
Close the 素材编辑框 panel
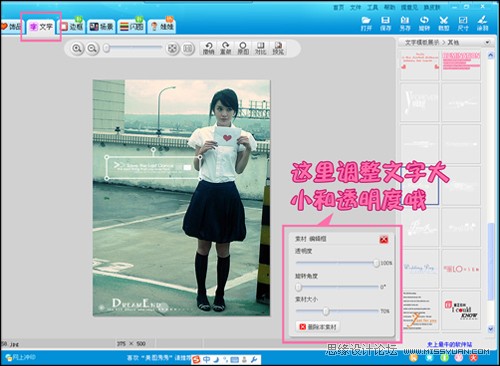384,239
